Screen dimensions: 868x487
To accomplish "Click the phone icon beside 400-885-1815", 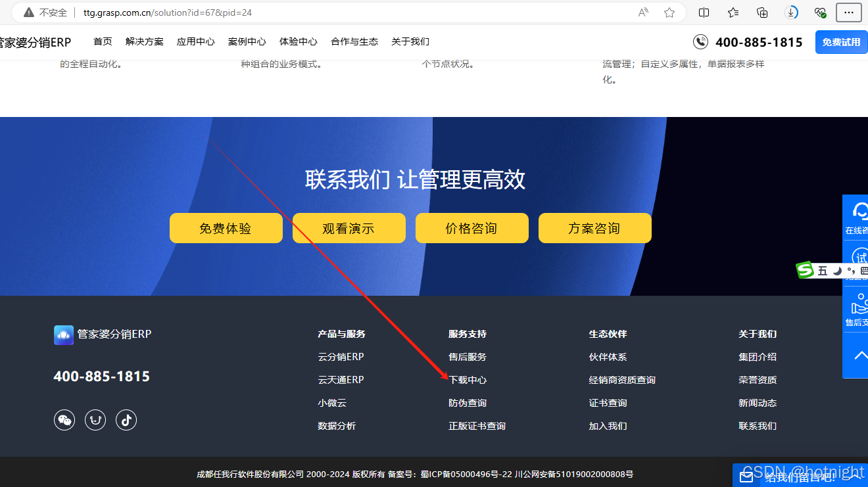I will coord(700,41).
